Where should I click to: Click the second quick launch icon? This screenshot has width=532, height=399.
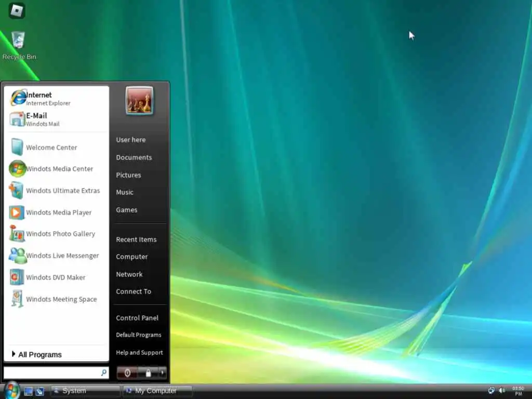(40, 391)
